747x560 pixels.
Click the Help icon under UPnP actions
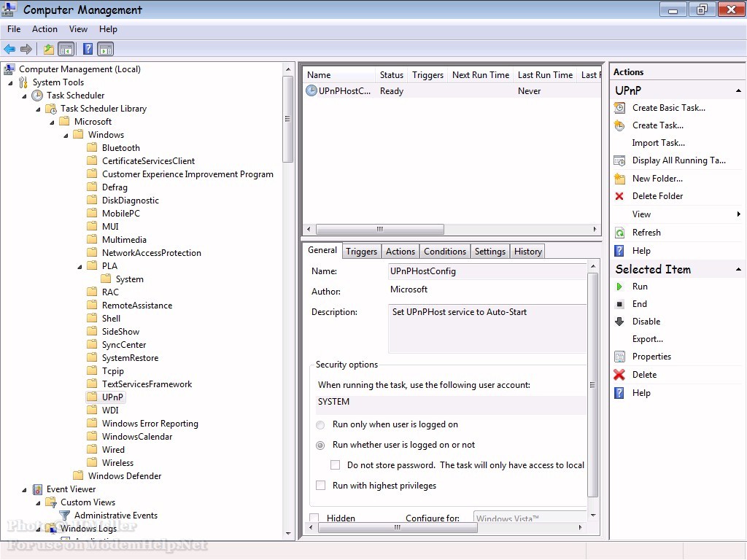[619, 251]
